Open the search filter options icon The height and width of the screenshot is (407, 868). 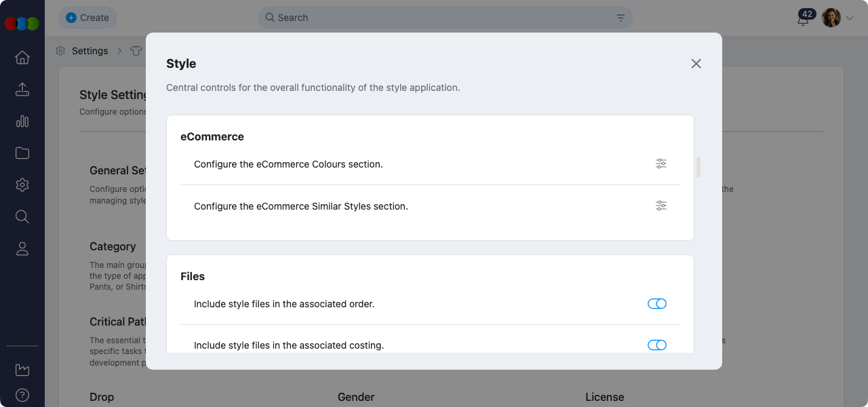(x=620, y=18)
